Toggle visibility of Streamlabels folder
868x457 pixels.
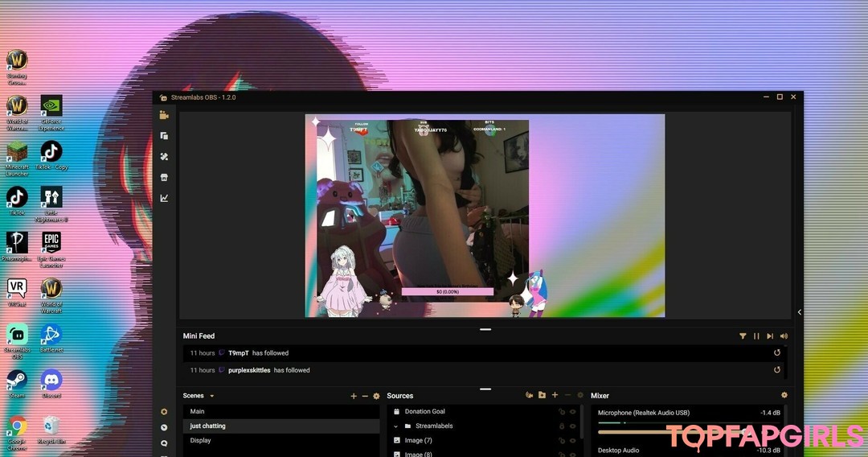coord(573,426)
